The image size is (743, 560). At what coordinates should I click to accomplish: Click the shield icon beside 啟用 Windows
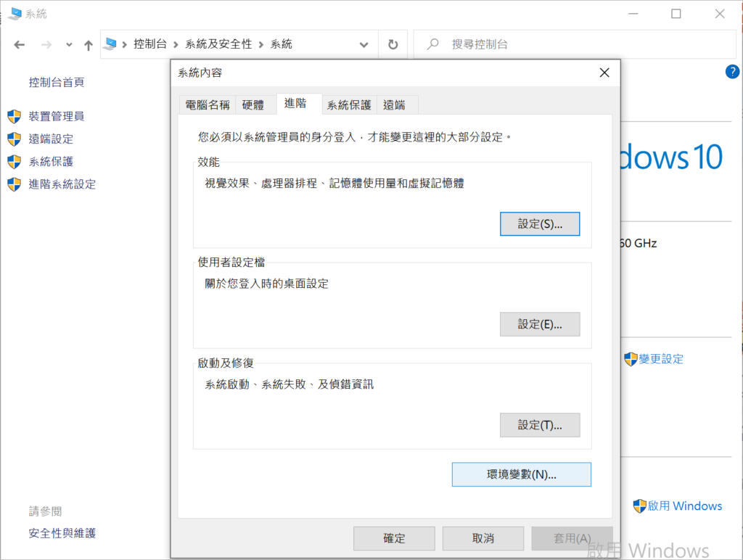[640, 506]
